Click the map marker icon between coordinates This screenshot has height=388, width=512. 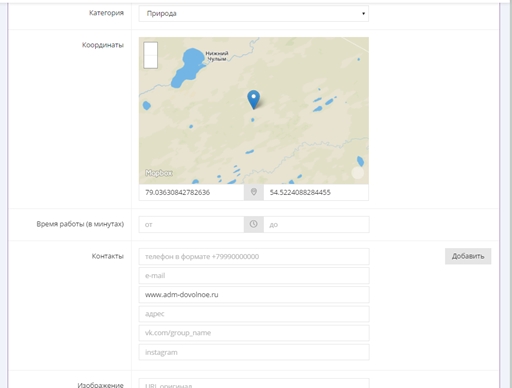pyautogui.click(x=254, y=192)
